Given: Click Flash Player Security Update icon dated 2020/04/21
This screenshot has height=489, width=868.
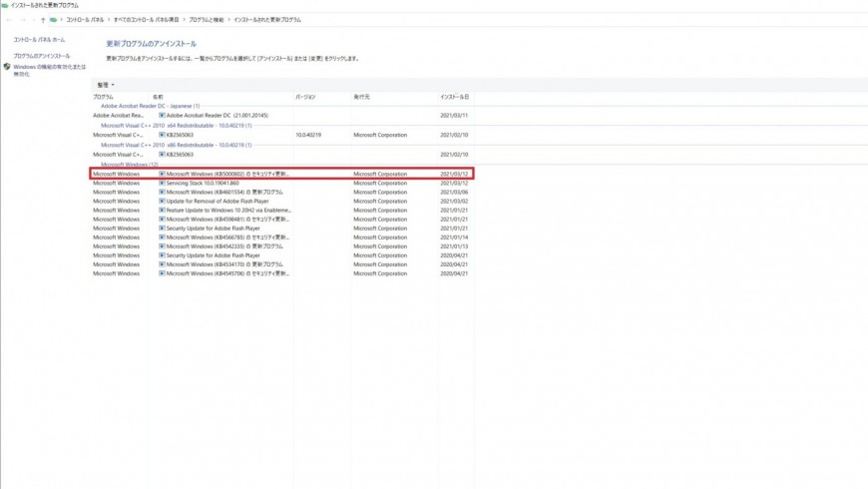Looking at the screenshot, I should tap(162, 255).
